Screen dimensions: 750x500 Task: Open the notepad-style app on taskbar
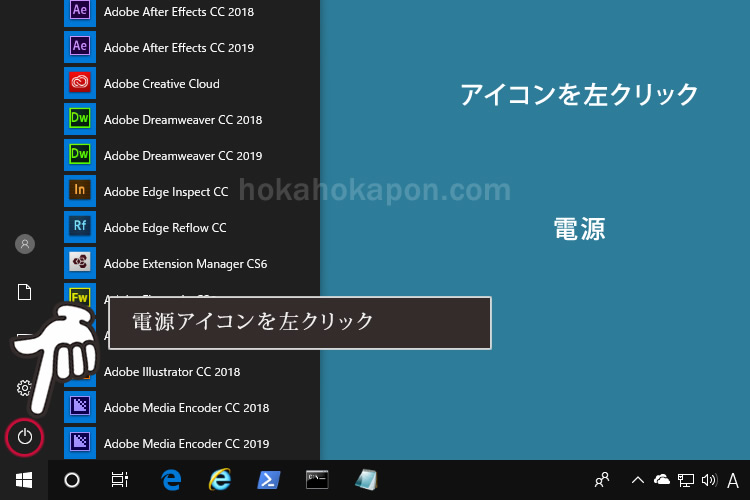(366, 480)
